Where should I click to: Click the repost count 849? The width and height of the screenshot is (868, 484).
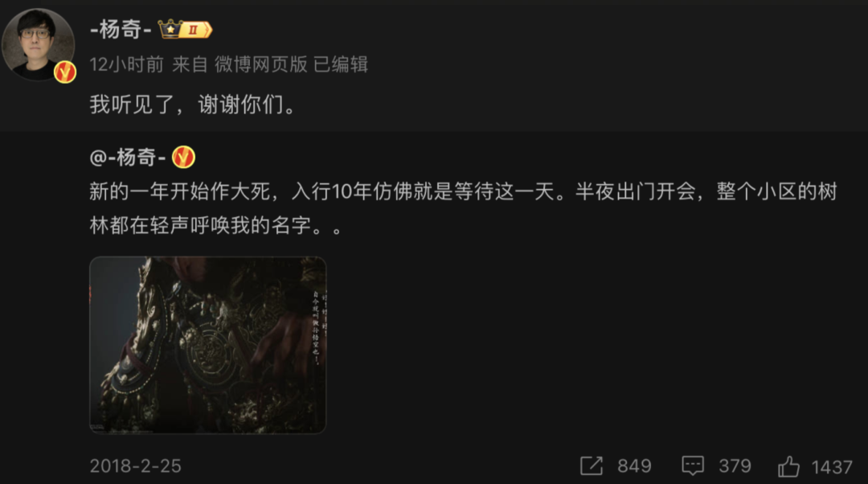click(x=634, y=466)
